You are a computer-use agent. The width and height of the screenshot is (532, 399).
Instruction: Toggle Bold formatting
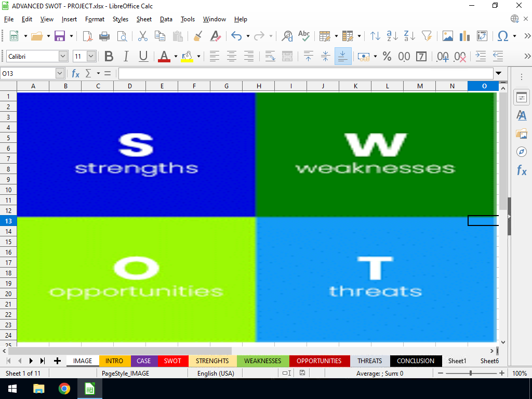[x=109, y=56]
